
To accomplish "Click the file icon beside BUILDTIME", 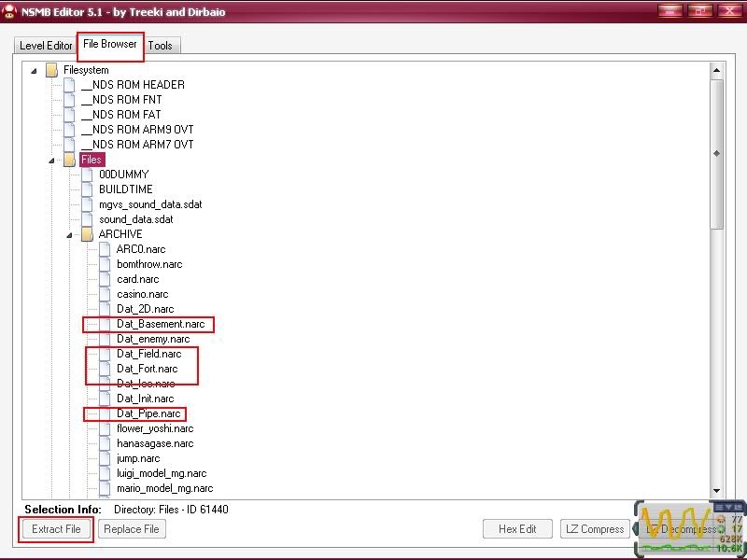I will [x=87, y=189].
